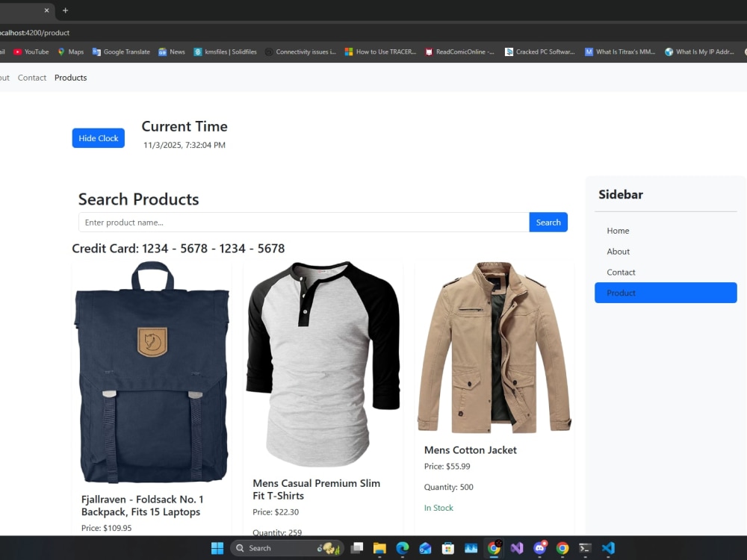Click the blue Search button
The image size is (747, 560).
coord(548,223)
